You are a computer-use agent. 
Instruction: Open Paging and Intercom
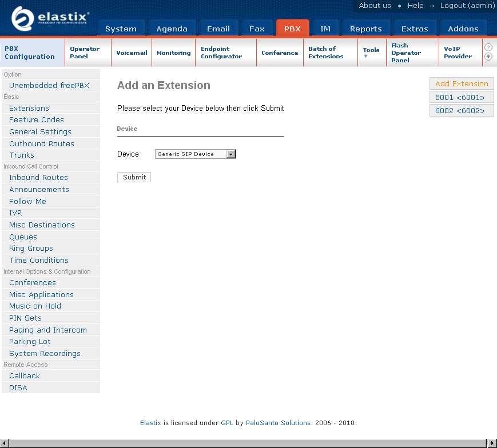click(51, 330)
